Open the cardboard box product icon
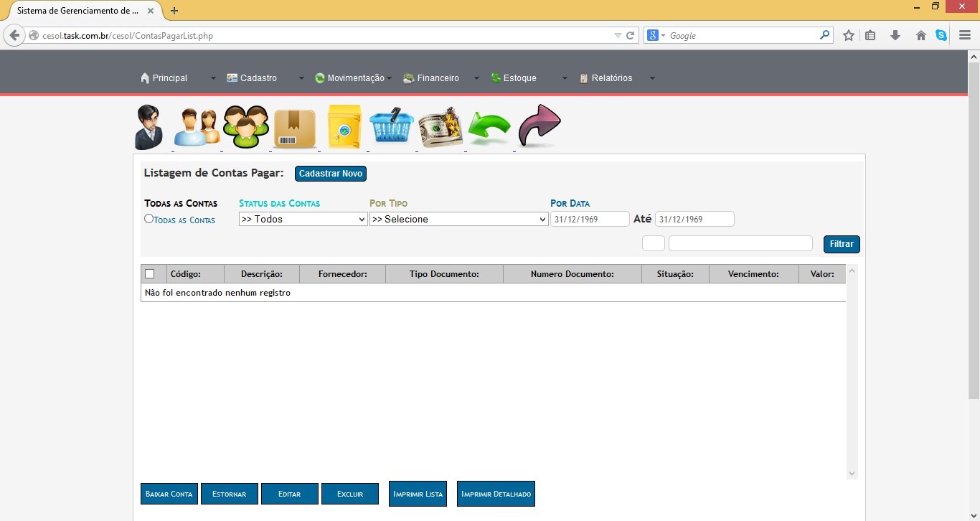Viewport: 980px width, 521px height. pos(295,128)
